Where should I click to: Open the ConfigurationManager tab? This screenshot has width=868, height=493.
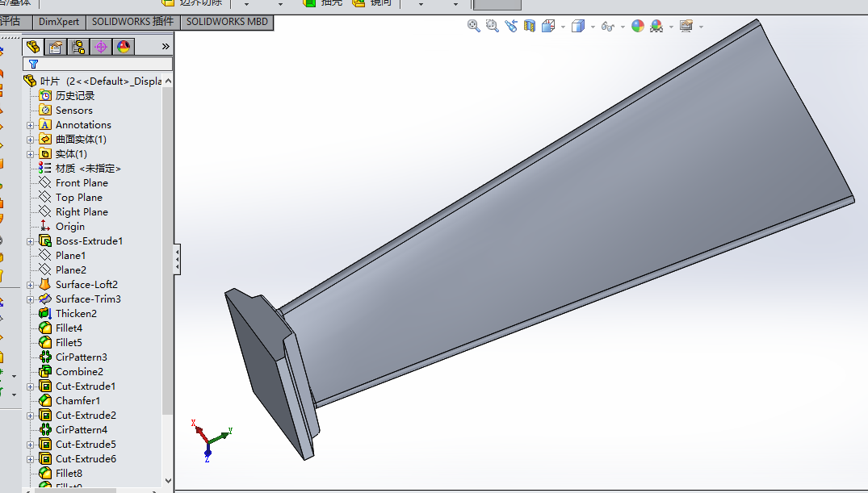[78, 47]
